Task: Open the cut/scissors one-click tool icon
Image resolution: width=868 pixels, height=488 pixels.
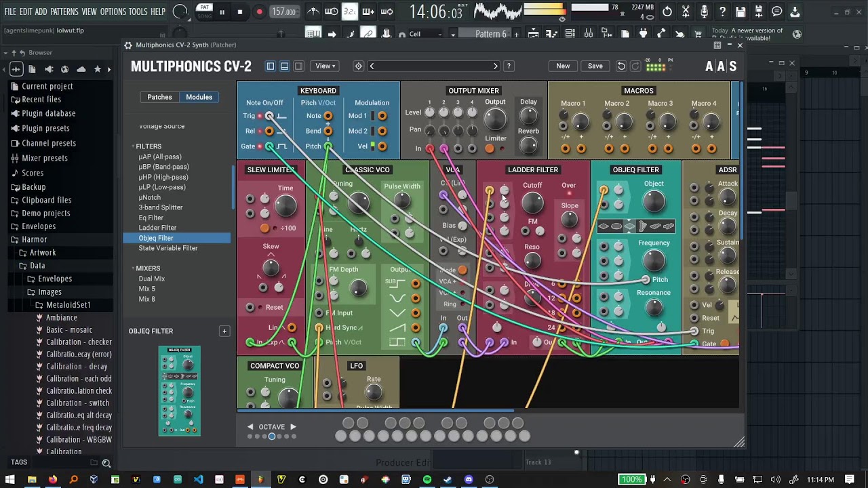Action: tap(686, 12)
